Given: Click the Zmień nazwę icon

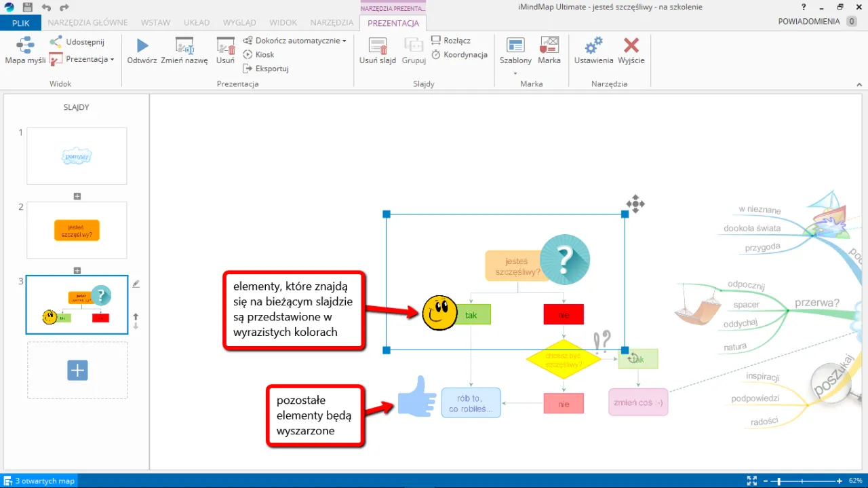Looking at the screenshot, I should coord(184,46).
